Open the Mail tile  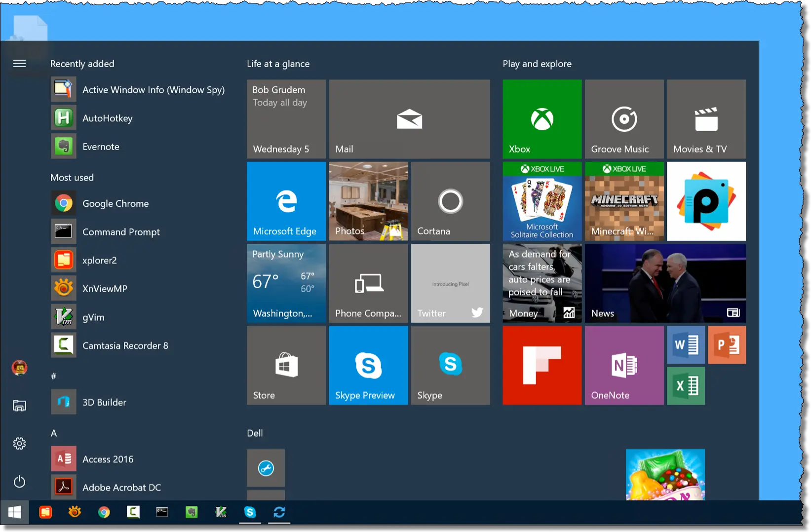[409, 119]
